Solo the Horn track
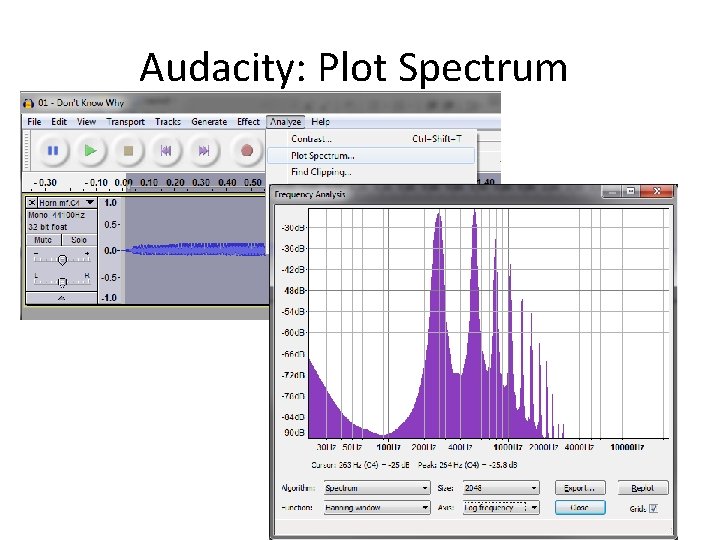The height and width of the screenshot is (540, 720). (x=79, y=240)
